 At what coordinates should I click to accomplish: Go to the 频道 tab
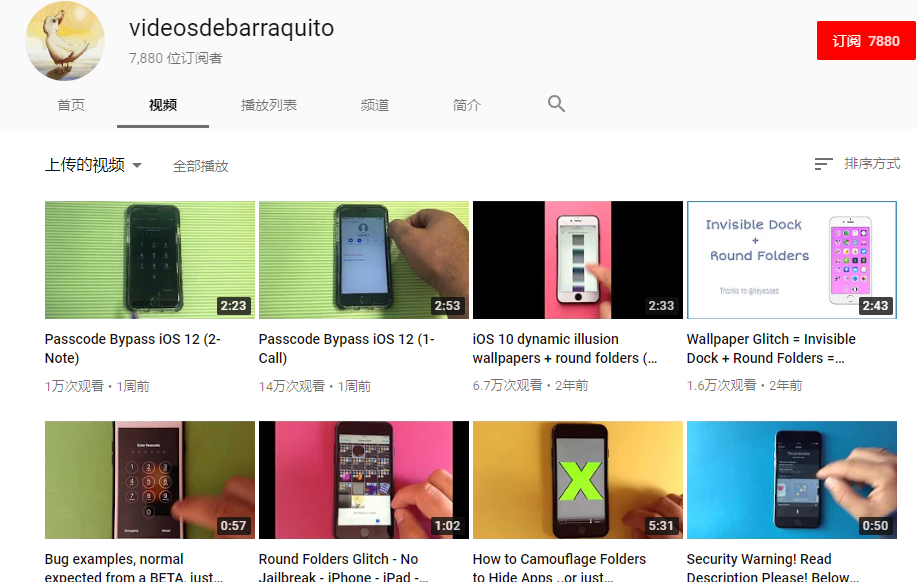pos(375,105)
